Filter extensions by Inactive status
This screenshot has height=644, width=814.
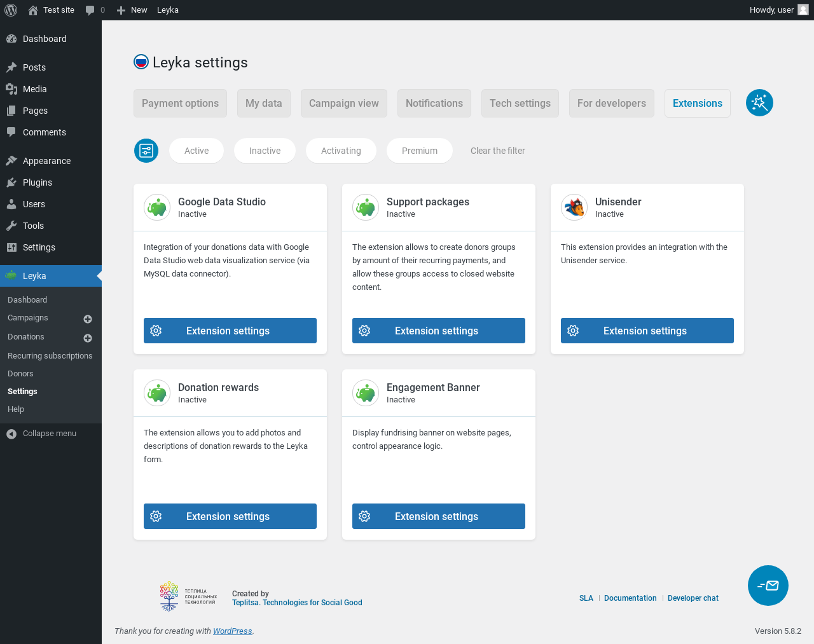[265, 151]
